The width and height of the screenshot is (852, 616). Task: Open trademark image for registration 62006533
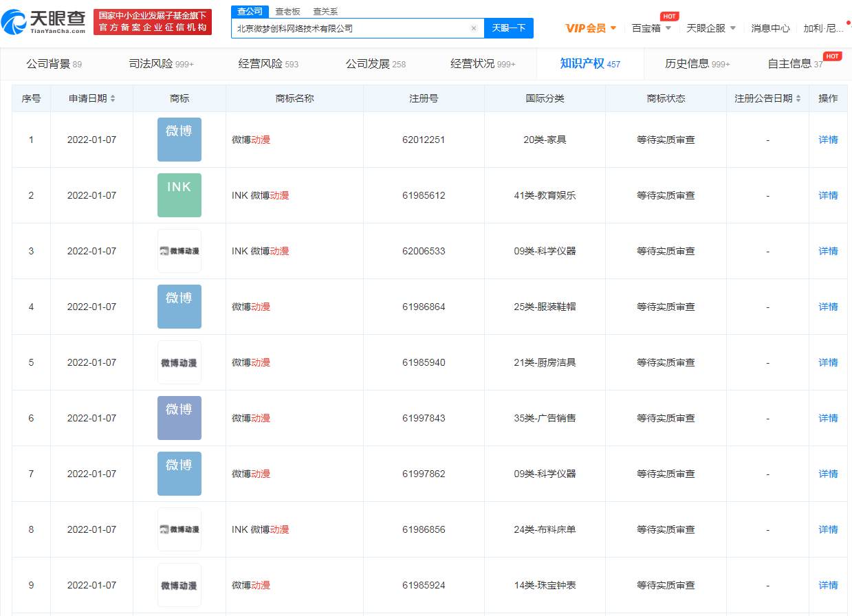pos(179,251)
